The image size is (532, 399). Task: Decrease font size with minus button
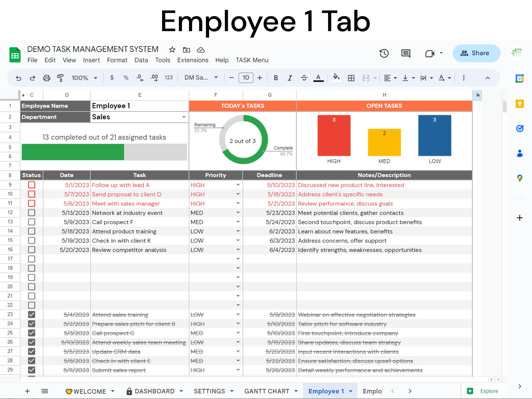point(231,78)
